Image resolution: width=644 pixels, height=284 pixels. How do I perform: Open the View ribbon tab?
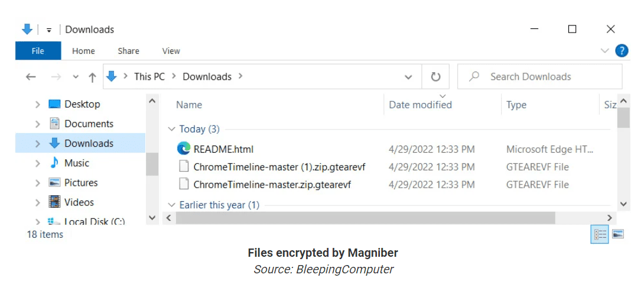171,51
